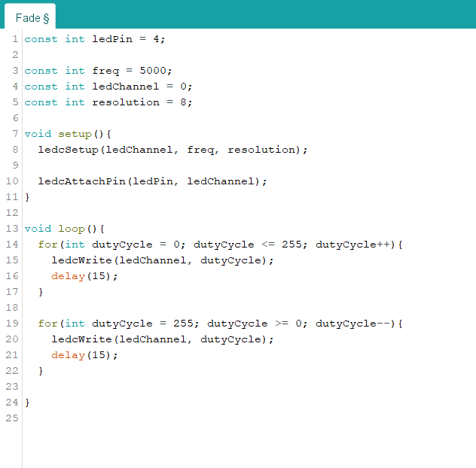Click dutyCycle-- in the second for loop

click(x=352, y=324)
